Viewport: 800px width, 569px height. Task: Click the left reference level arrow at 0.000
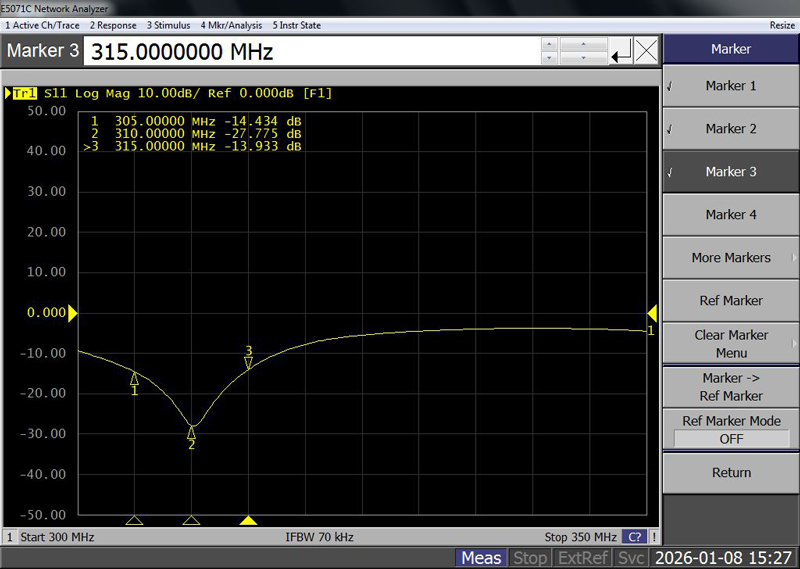[72, 313]
